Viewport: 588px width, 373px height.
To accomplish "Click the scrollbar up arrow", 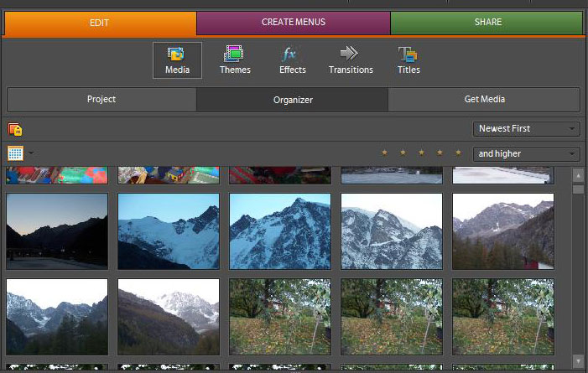I will pos(578,175).
